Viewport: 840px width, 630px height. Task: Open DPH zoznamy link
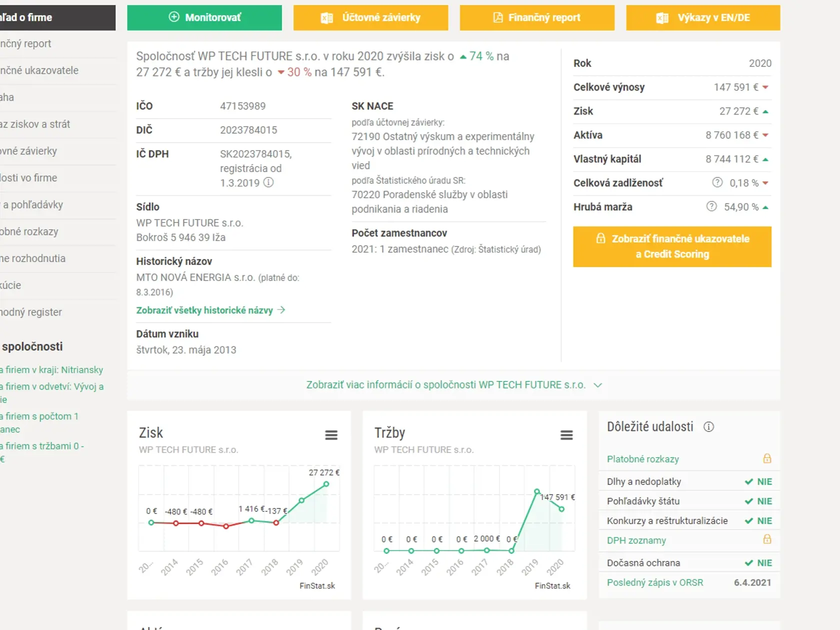point(636,540)
